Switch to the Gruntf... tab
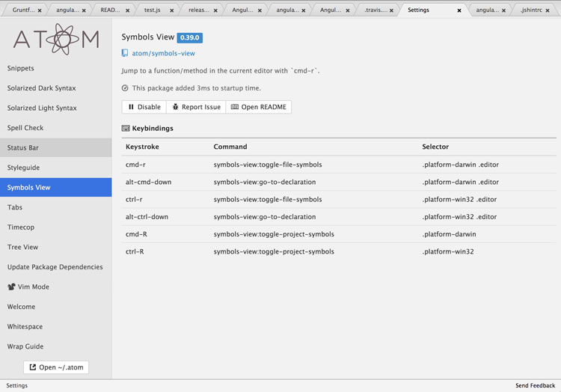The height and width of the screenshot is (392, 561). [x=24, y=10]
